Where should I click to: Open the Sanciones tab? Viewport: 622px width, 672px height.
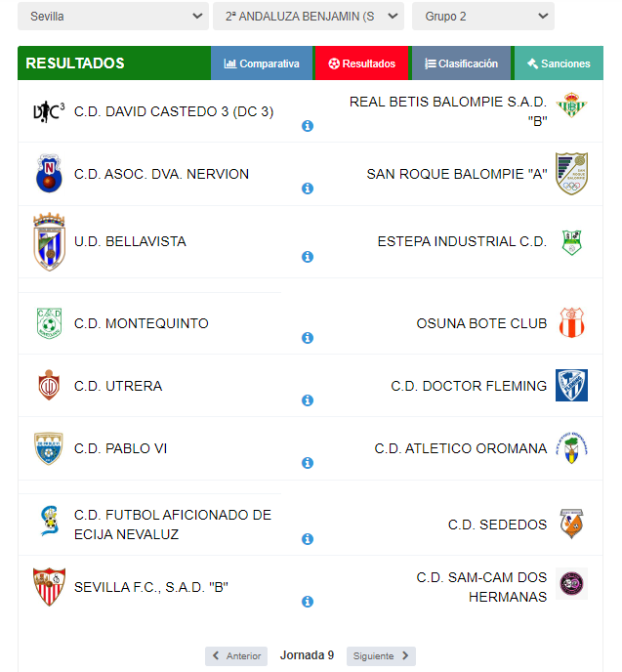558,63
